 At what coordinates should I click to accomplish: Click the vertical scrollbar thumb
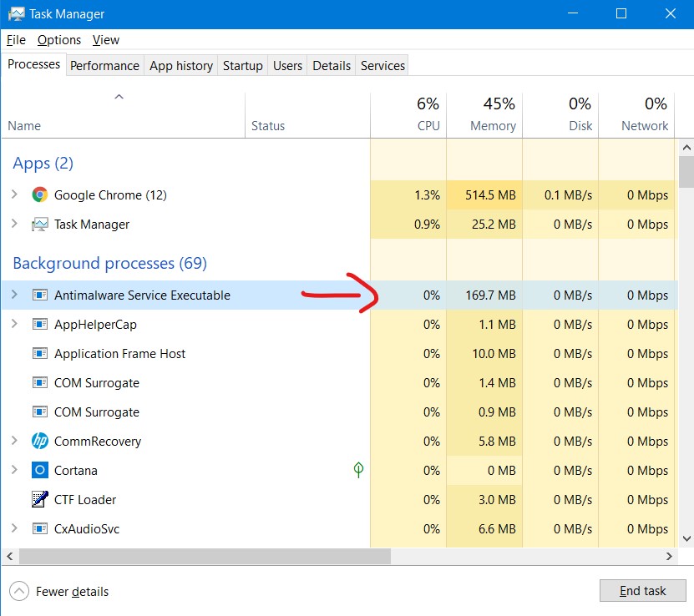[x=686, y=172]
